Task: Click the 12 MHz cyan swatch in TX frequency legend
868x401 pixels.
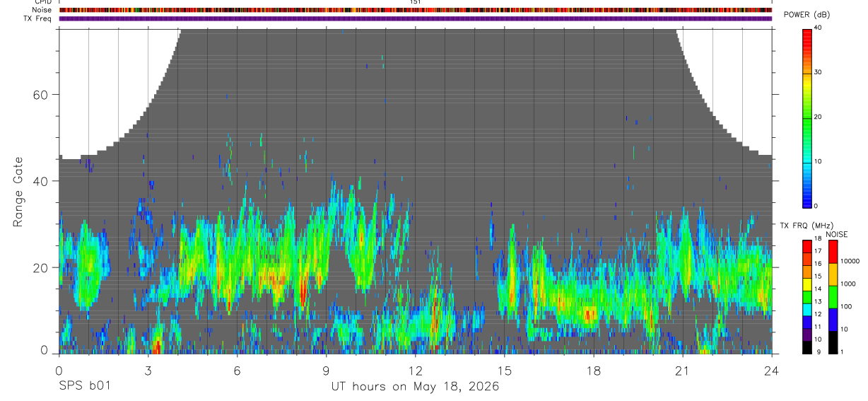Action: [x=807, y=309]
